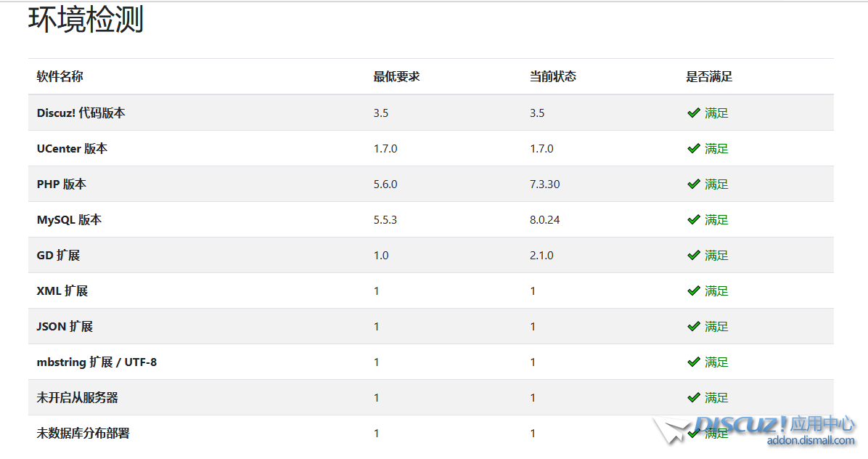Click the green checkmark beside JSON 扩展
Image resolution: width=868 pixels, height=459 pixels.
(x=693, y=326)
